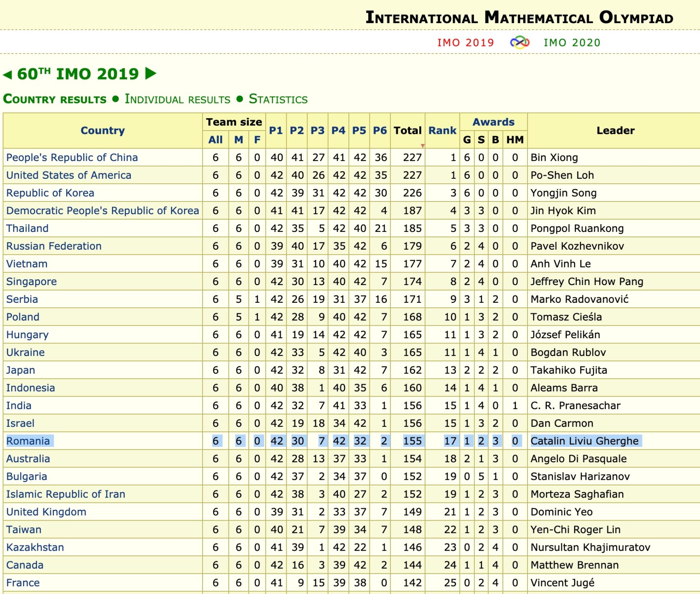The image size is (700, 594).
Task: Click Romania's total score 155
Action: click(x=412, y=441)
